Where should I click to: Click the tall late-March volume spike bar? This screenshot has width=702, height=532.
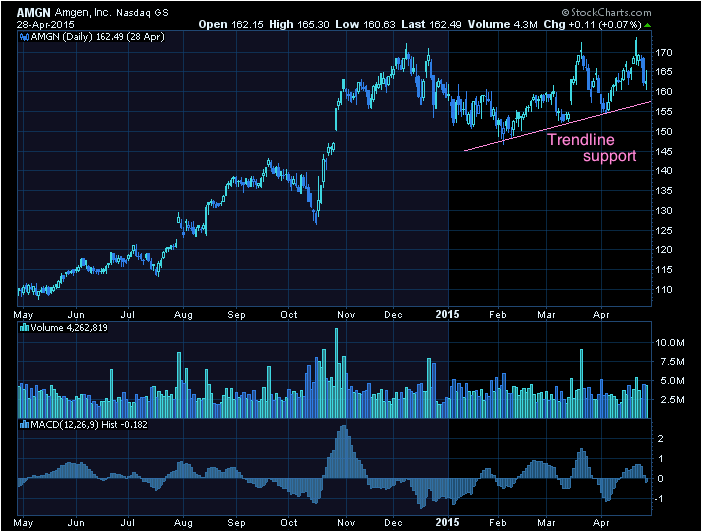click(x=582, y=383)
